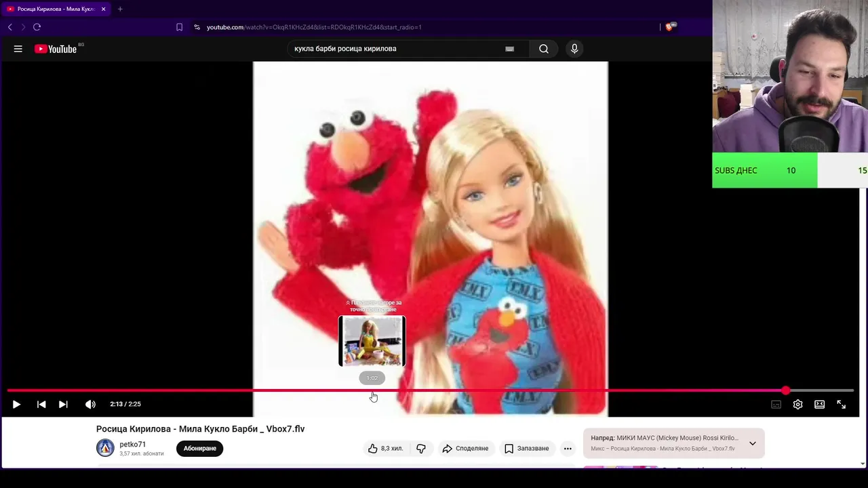
Task: Open the YouTube hamburger guide menu
Action: (x=18, y=49)
